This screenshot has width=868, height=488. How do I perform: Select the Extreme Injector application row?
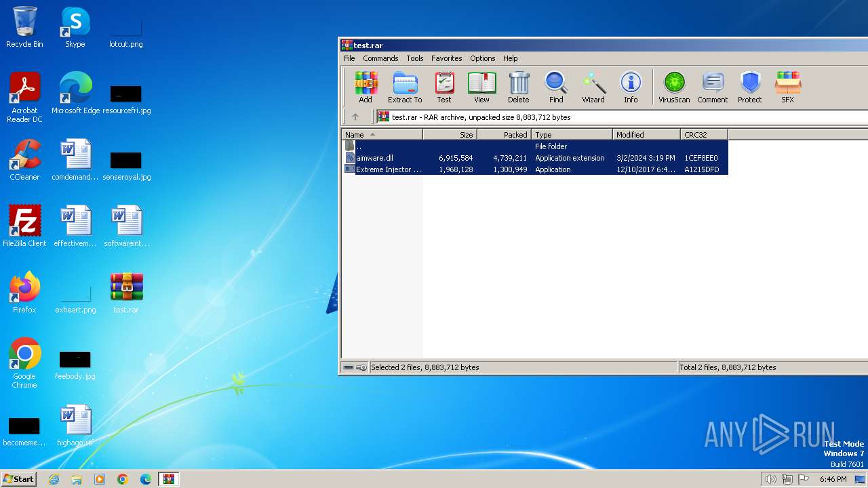535,169
